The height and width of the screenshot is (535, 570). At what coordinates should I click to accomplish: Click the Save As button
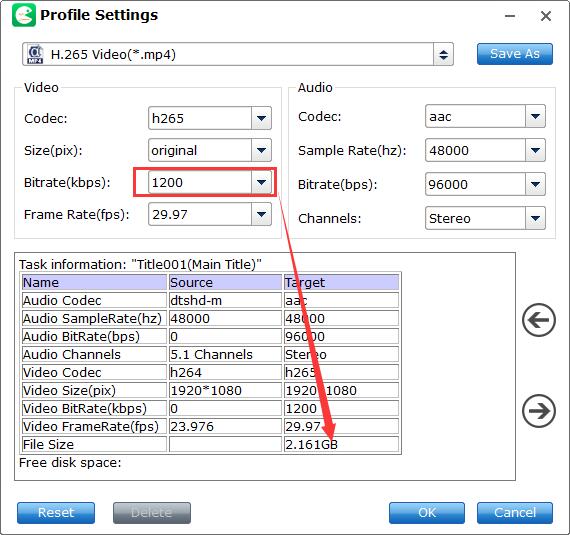coord(515,54)
